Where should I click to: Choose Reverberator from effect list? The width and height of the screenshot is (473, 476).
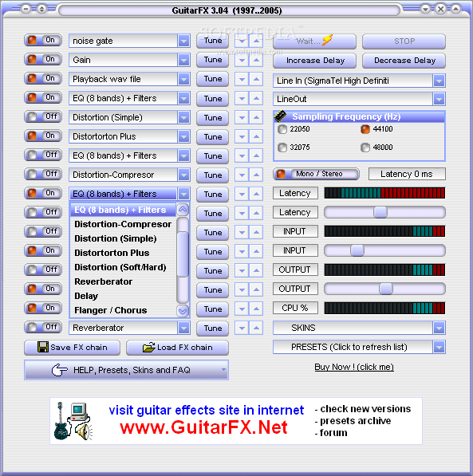[x=123, y=281]
